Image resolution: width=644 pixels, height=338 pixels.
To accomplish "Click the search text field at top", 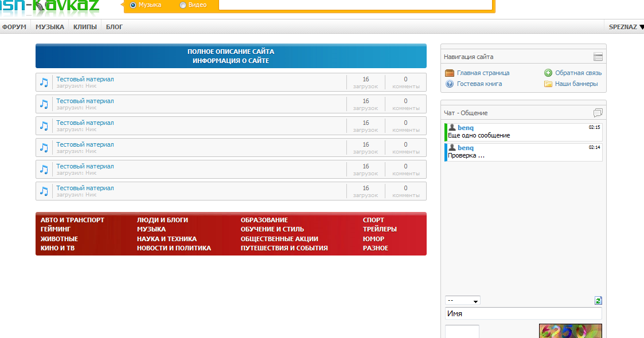I will coord(356,5).
